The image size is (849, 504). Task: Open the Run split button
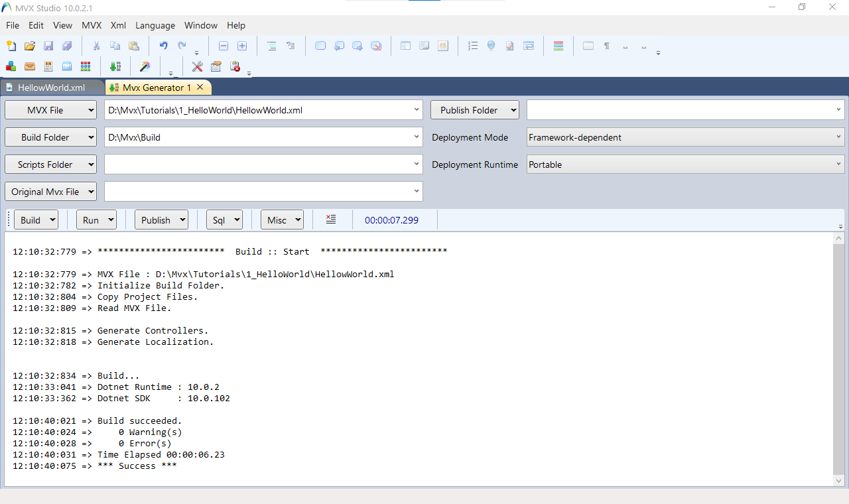[x=96, y=220]
